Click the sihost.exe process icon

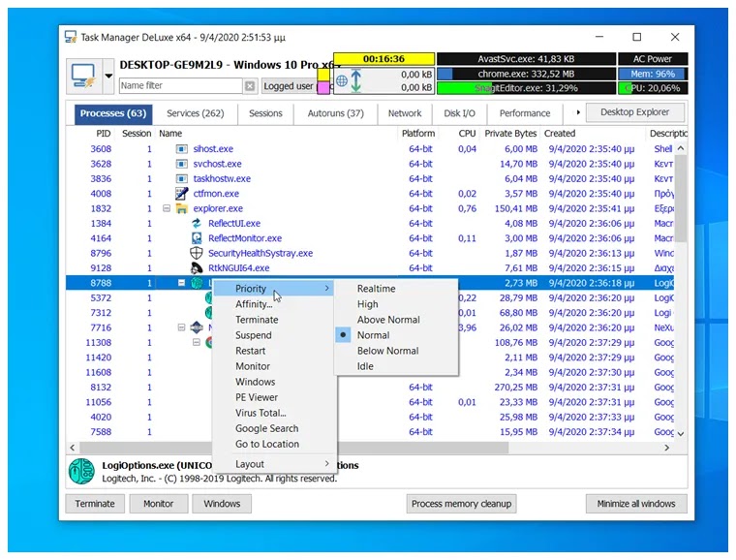(182, 149)
